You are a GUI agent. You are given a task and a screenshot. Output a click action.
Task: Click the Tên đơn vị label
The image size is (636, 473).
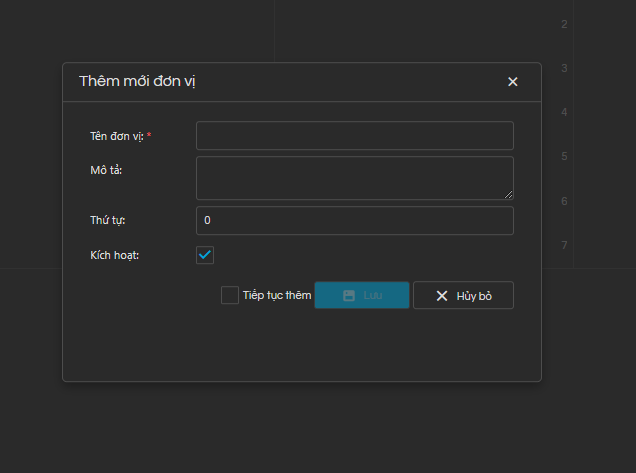[x=116, y=136]
